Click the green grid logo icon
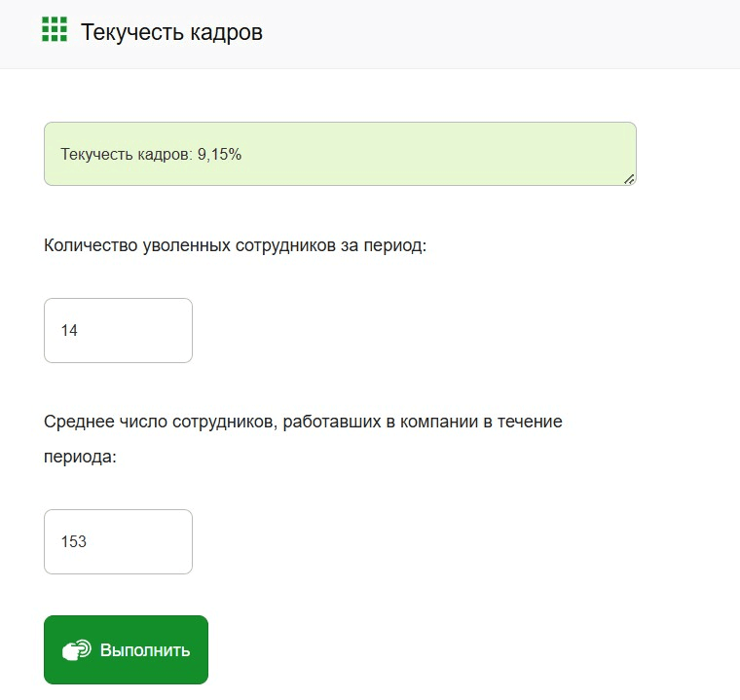The image size is (740, 700). 55,29
